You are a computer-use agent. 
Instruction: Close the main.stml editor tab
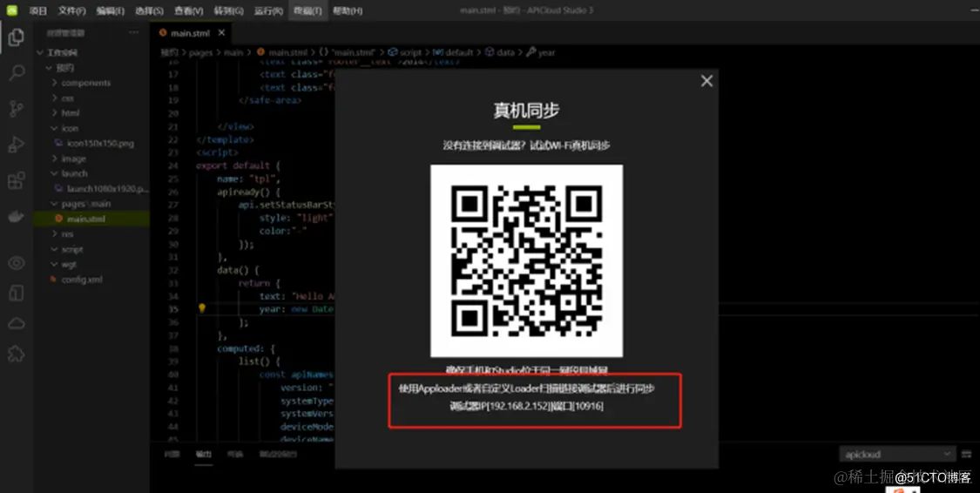point(221,32)
